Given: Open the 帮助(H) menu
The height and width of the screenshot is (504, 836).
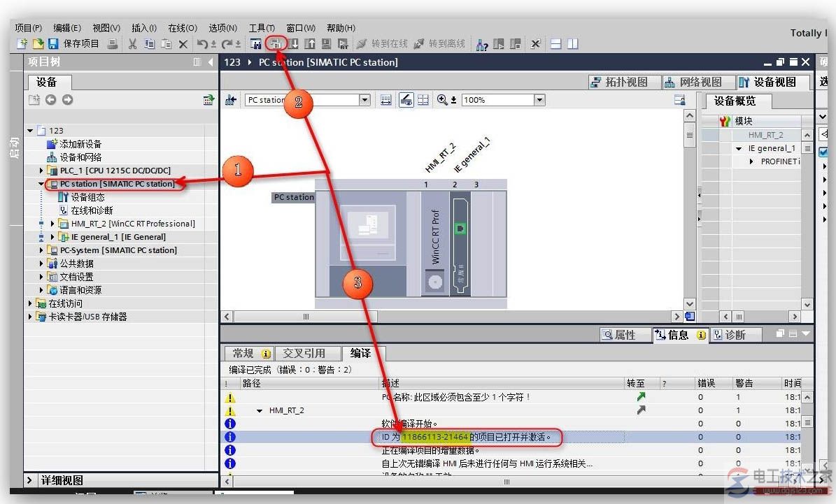Looking at the screenshot, I should (x=341, y=28).
